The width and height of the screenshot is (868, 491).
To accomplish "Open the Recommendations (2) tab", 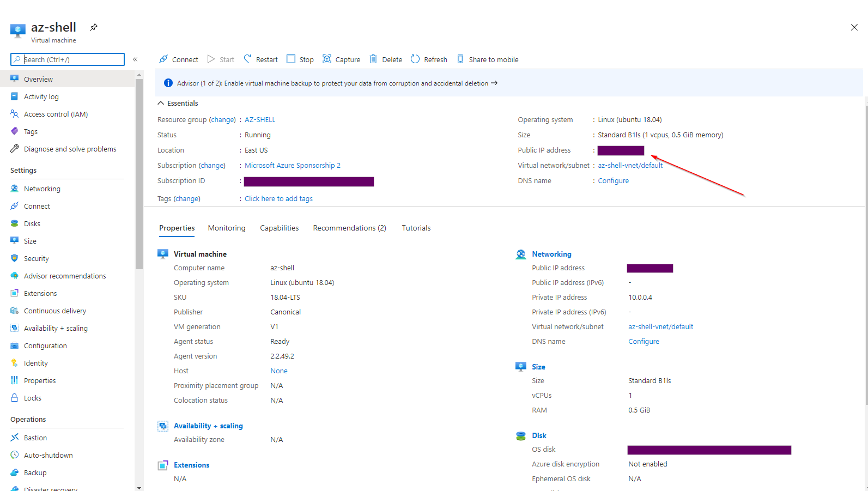I will 349,228.
